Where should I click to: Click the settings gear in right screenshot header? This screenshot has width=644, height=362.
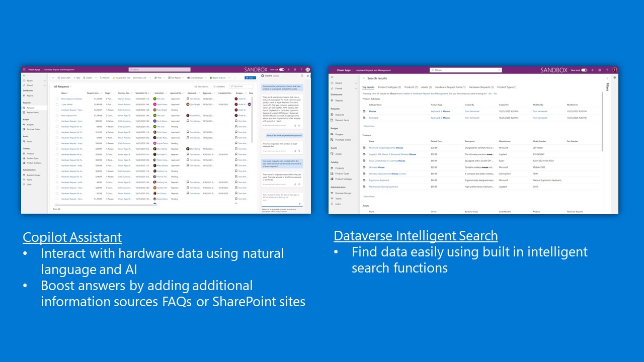click(600, 70)
